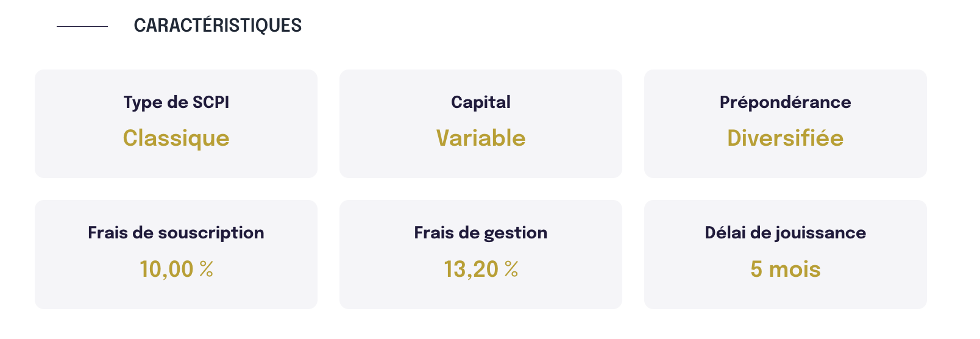Click the Délai de jouissance label

coord(785,232)
